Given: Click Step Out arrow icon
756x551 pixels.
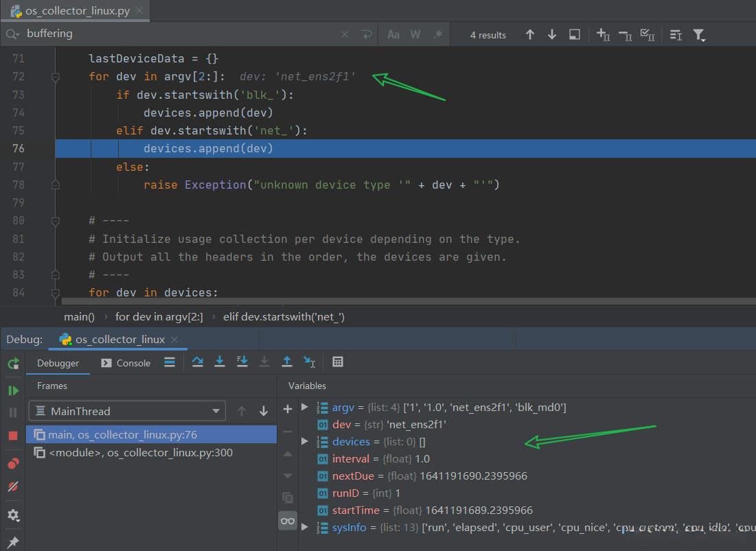Looking at the screenshot, I should pyautogui.click(x=287, y=362).
